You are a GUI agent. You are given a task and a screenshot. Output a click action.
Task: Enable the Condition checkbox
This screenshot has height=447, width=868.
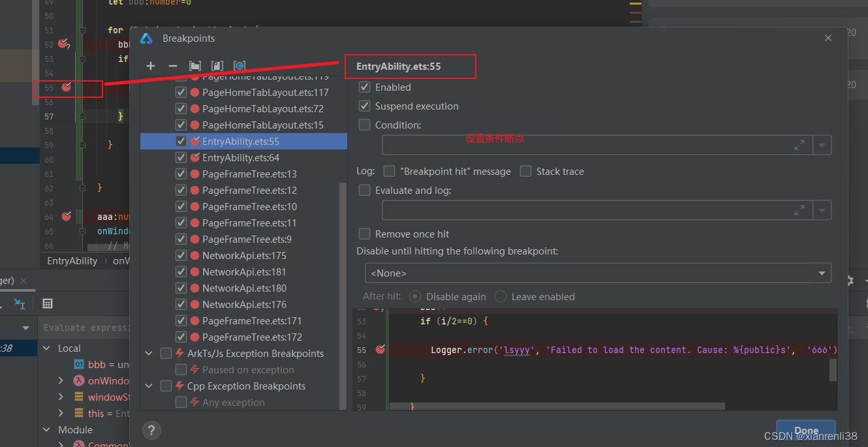pyautogui.click(x=365, y=125)
